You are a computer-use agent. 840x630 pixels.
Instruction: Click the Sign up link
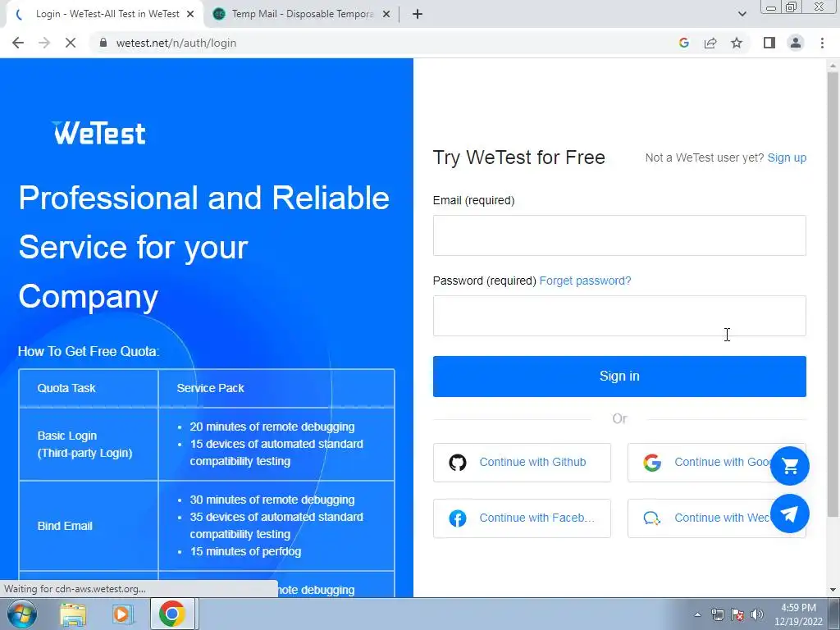pyautogui.click(x=787, y=157)
